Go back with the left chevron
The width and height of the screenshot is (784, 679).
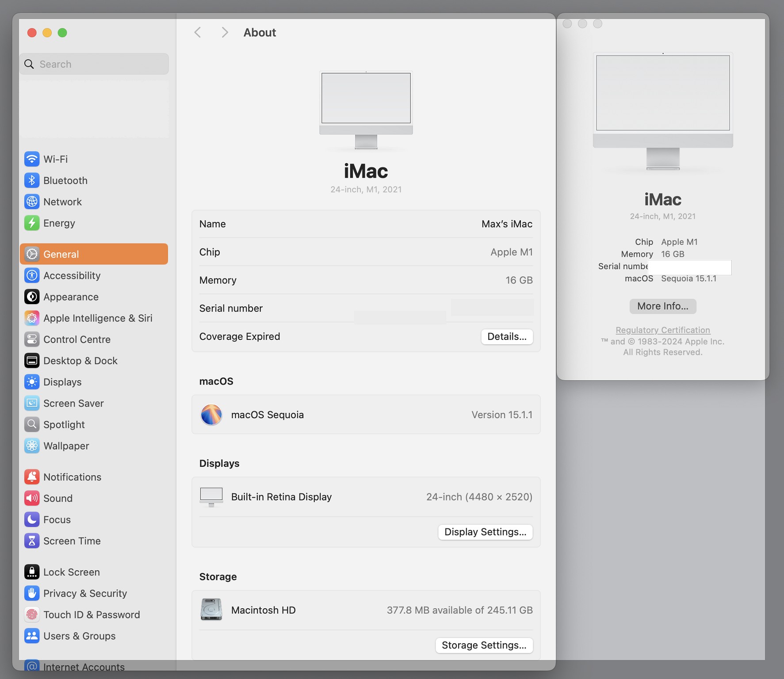coord(198,32)
